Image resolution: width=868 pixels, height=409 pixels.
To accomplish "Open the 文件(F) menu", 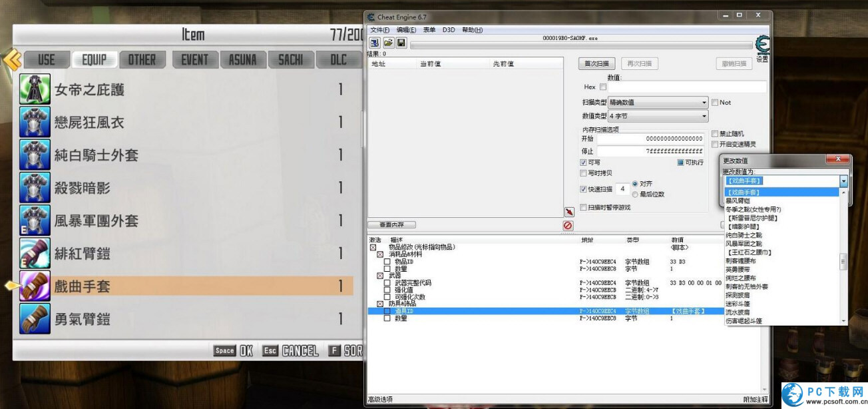I will (379, 30).
